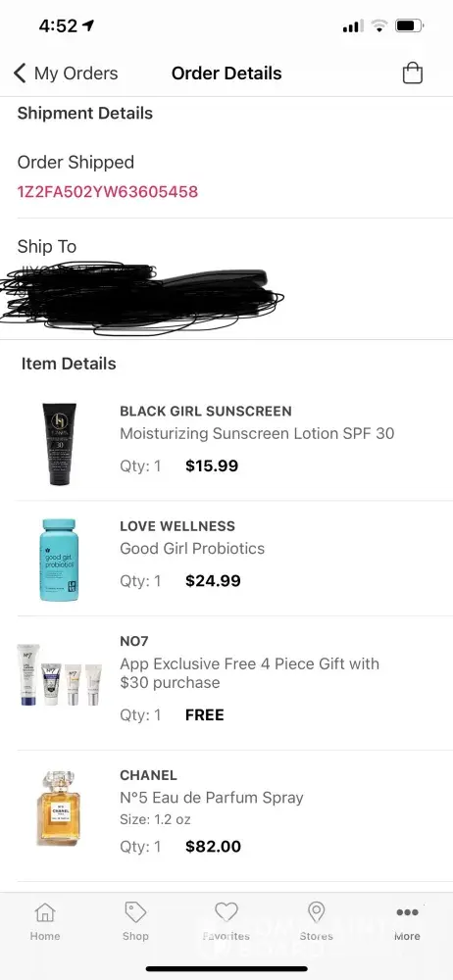Open tracking number 1Z2FA502YW63605458
The height and width of the screenshot is (980, 453).
108,191
